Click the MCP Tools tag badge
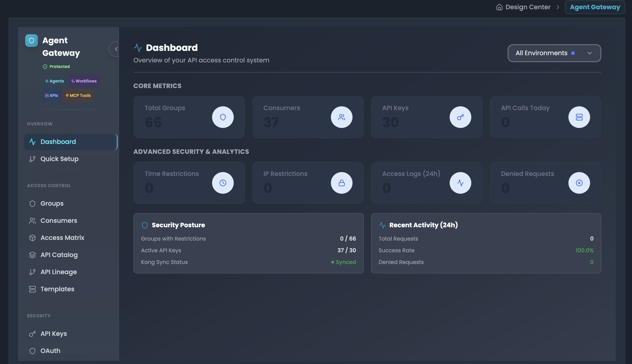Viewport: 632px width, 364px height. (78, 96)
